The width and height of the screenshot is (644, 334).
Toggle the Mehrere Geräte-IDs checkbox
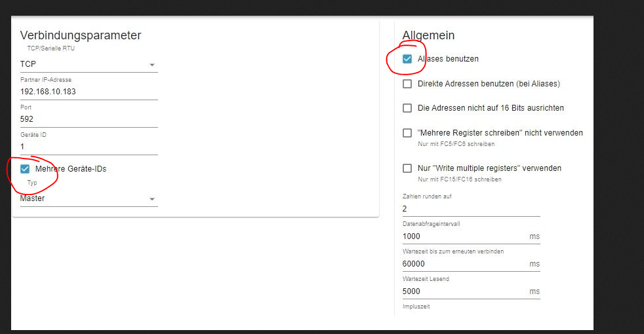(x=25, y=169)
